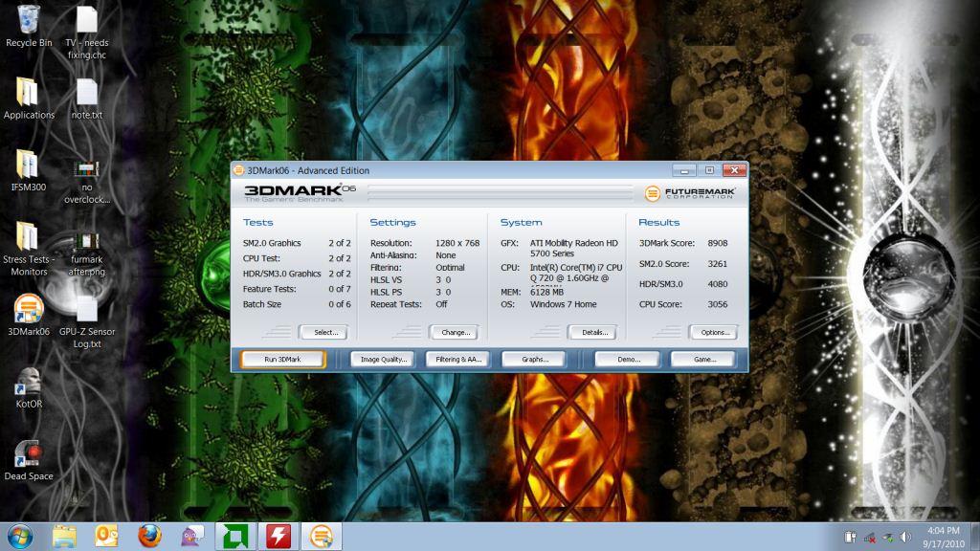Click the Repeat Tests value Off
The image size is (980, 551).
click(x=441, y=304)
